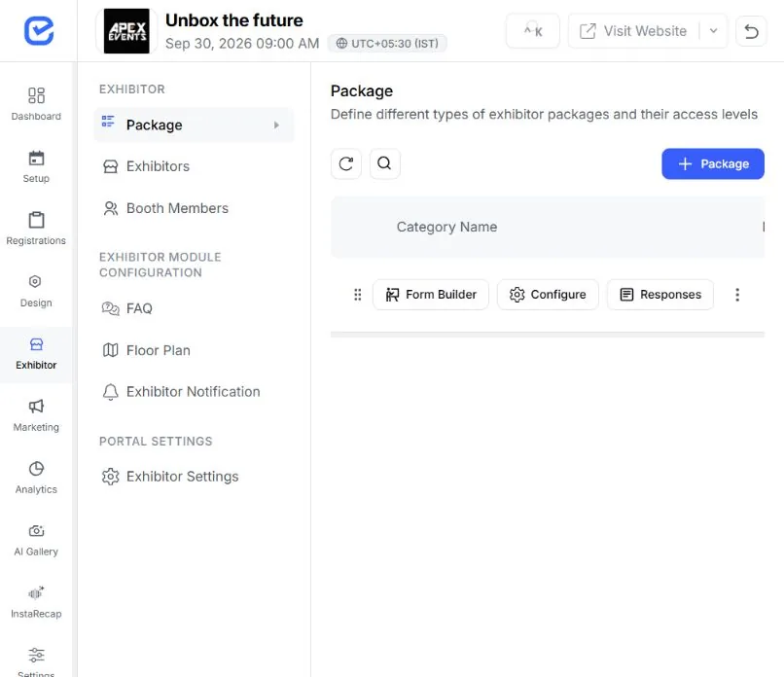Select Package in the Exhibitor menu
784x677 pixels.
(194, 125)
